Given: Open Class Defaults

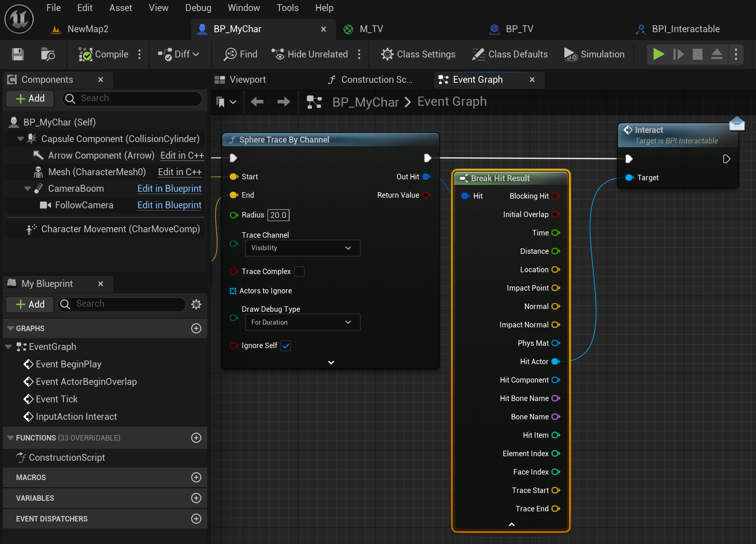Looking at the screenshot, I should click(x=510, y=54).
